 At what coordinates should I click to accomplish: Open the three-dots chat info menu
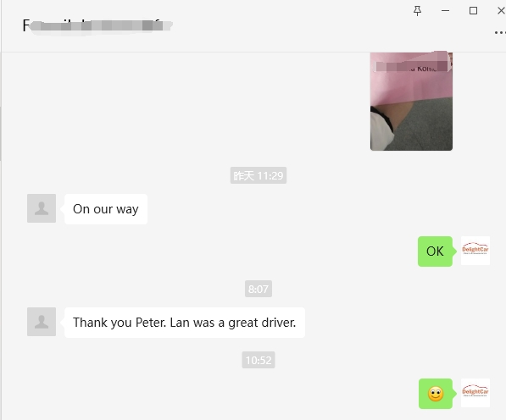point(500,32)
